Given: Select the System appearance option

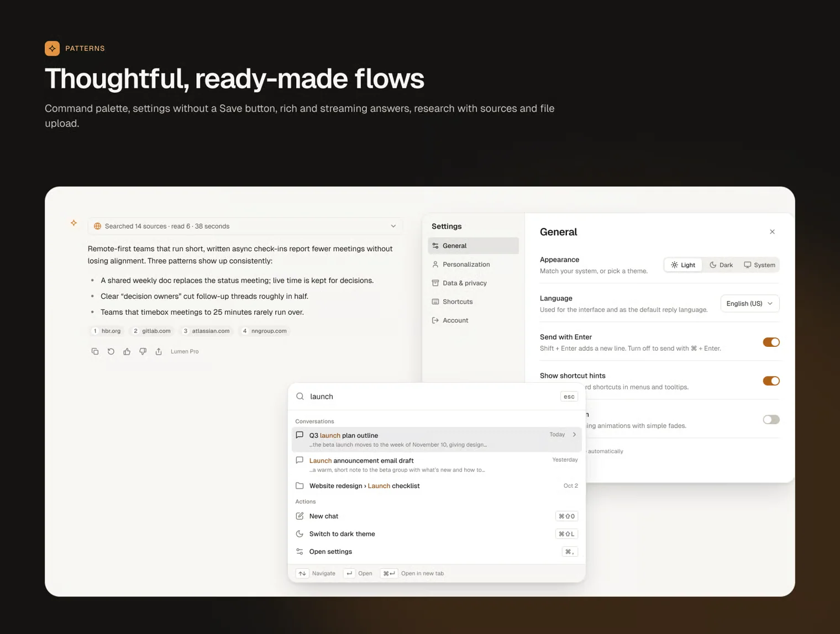Looking at the screenshot, I should coord(759,265).
